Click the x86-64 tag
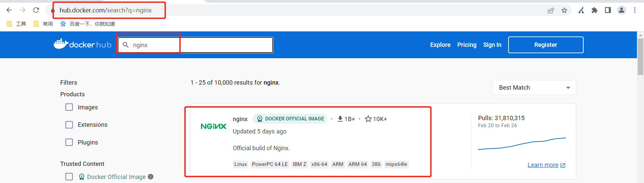 click(x=319, y=164)
